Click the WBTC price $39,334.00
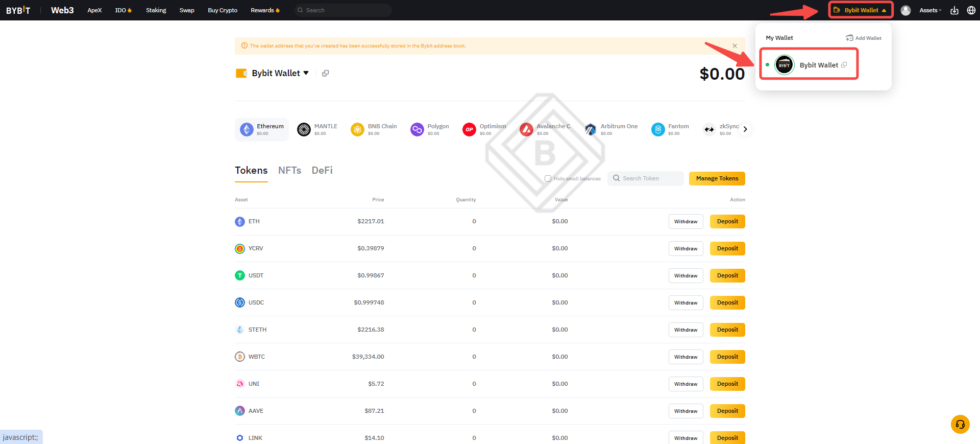980x444 pixels. coord(368,357)
